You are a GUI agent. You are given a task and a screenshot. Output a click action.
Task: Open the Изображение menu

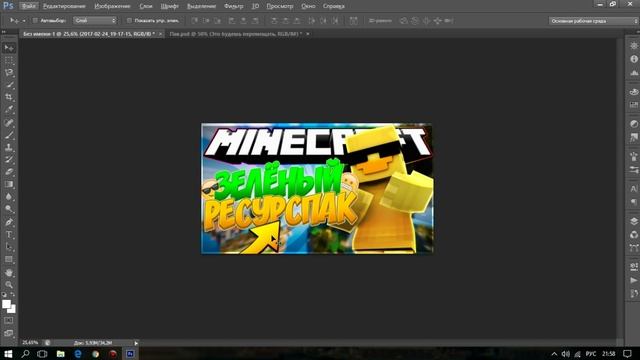pyautogui.click(x=112, y=6)
